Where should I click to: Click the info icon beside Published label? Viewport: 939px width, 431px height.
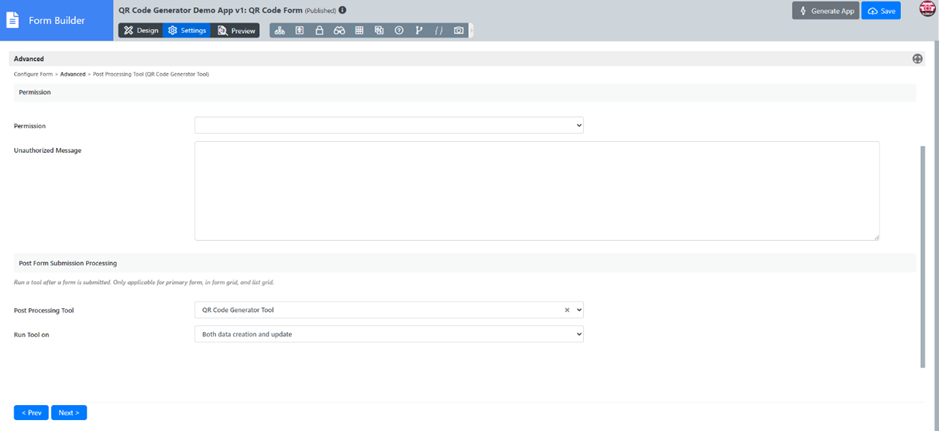pyautogui.click(x=343, y=10)
